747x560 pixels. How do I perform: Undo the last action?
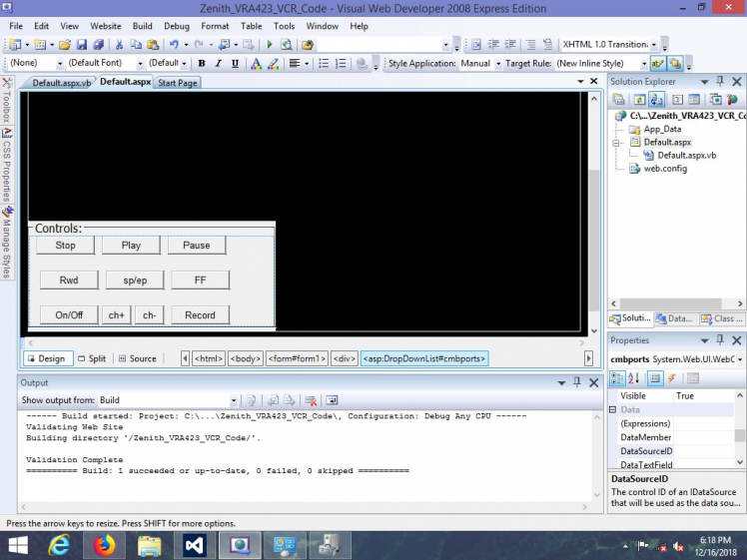pos(174,45)
